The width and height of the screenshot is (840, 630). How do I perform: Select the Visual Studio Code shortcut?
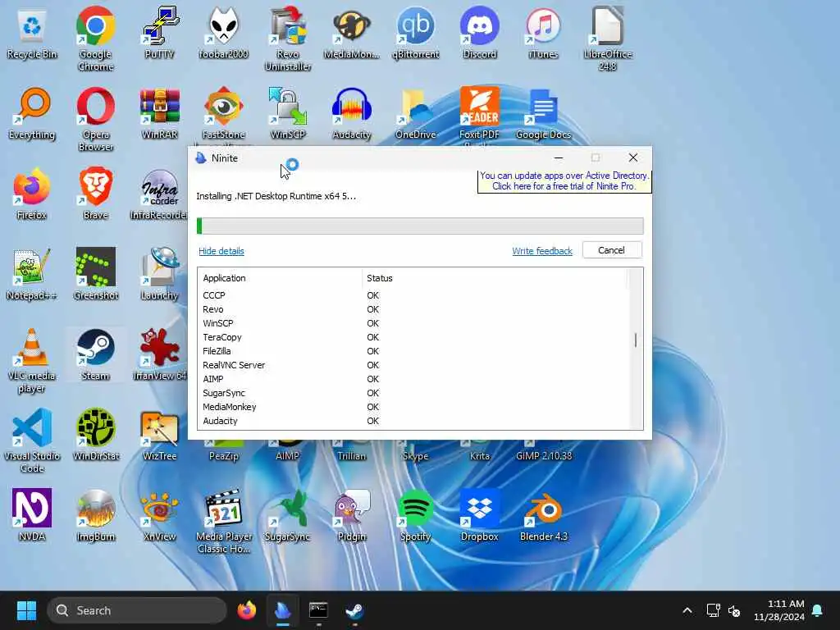click(x=32, y=441)
